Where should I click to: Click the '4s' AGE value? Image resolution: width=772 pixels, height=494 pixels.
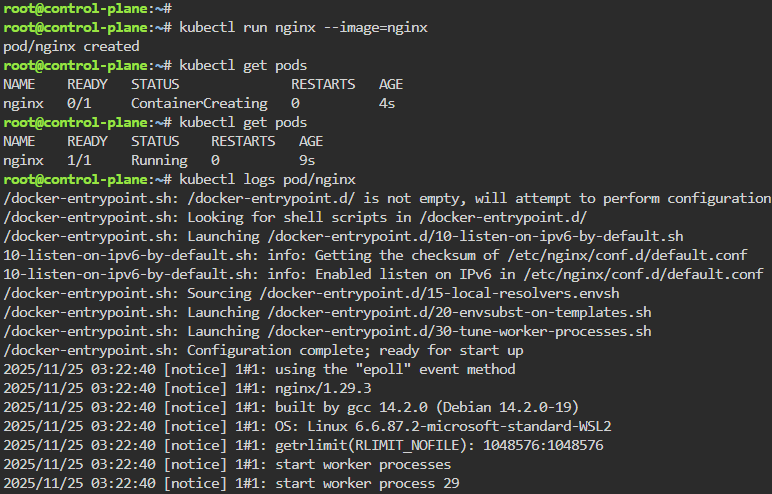pos(387,103)
